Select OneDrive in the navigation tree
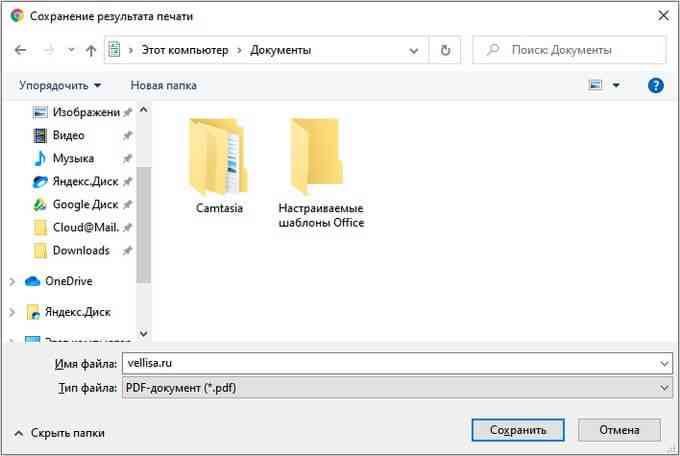This screenshot has height=456, width=680. pyautogui.click(x=59, y=281)
